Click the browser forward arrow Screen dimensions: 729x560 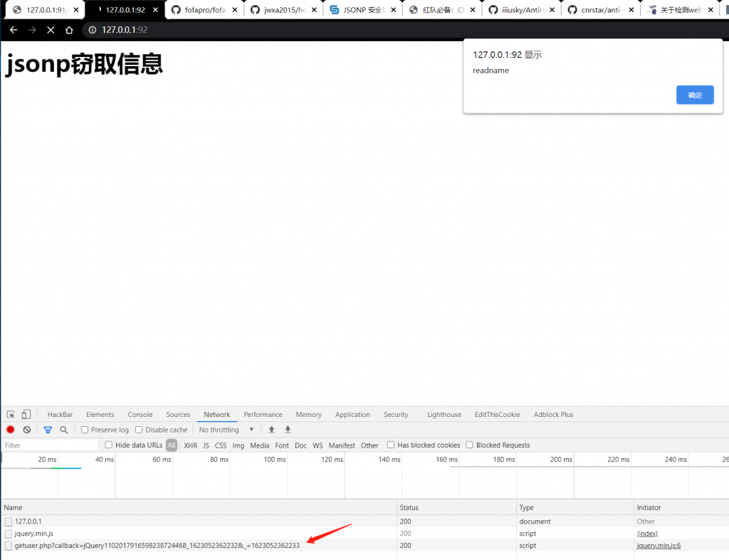click(x=32, y=30)
